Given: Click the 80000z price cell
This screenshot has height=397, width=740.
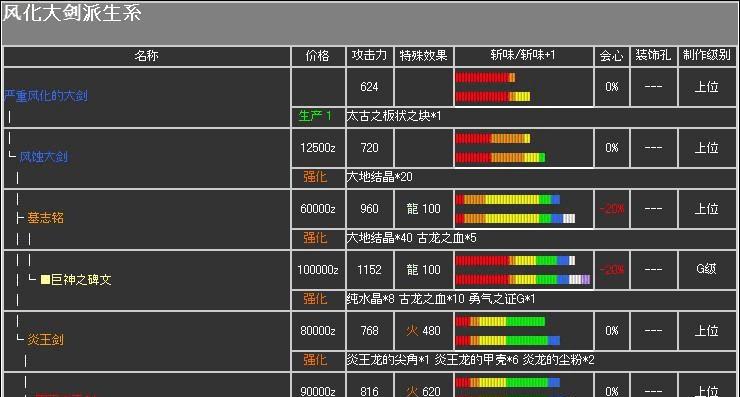Looking at the screenshot, I should [x=318, y=330].
